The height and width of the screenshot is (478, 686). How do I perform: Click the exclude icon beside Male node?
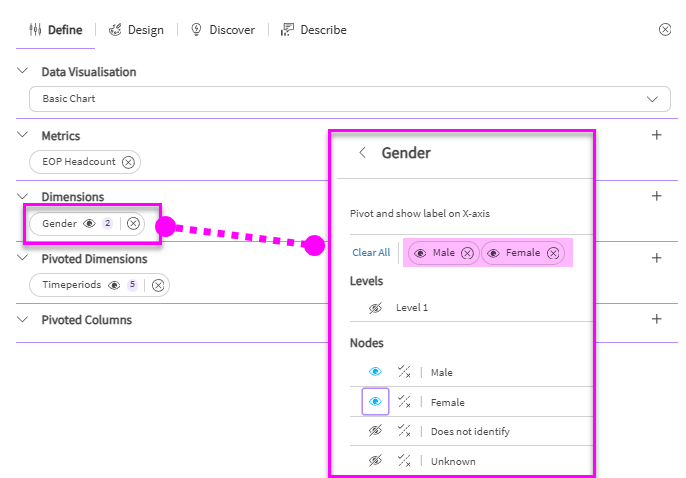click(x=404, y=372)
